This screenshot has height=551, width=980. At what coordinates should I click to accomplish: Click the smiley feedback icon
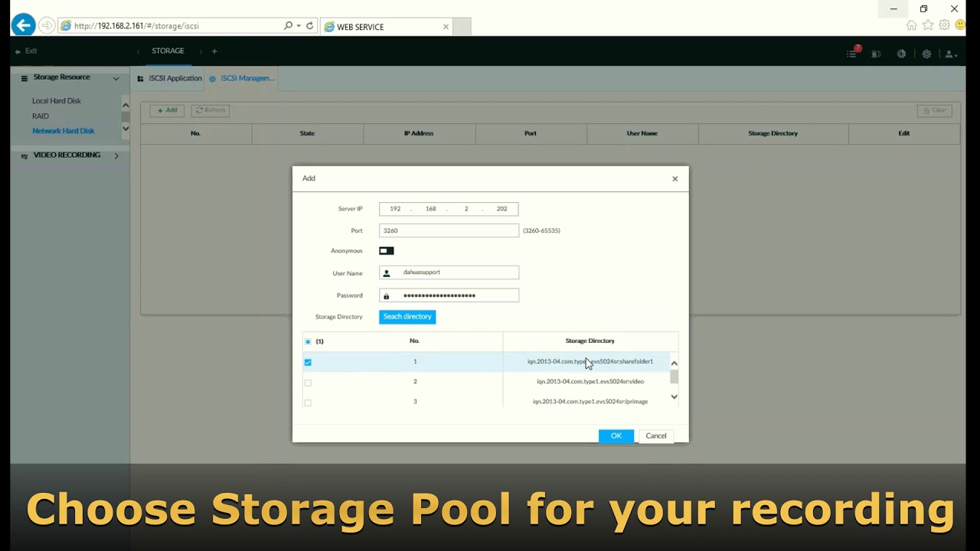[x=960, y=25]
